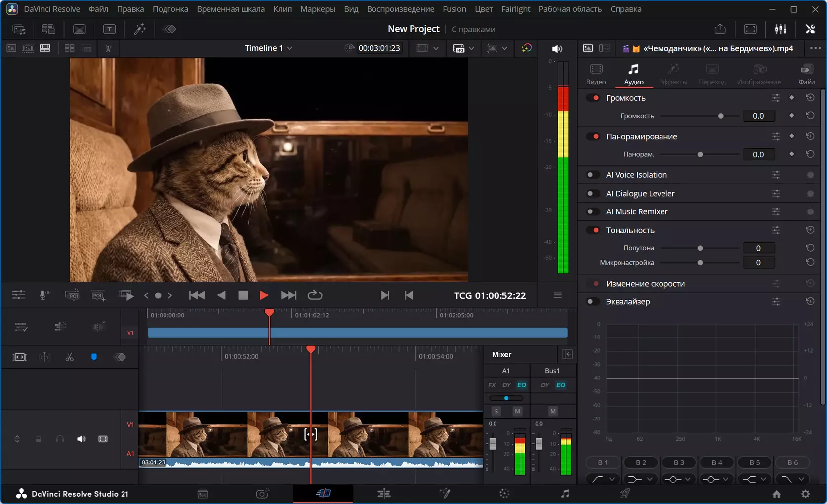Open the voiceover microphone tool

44,295
